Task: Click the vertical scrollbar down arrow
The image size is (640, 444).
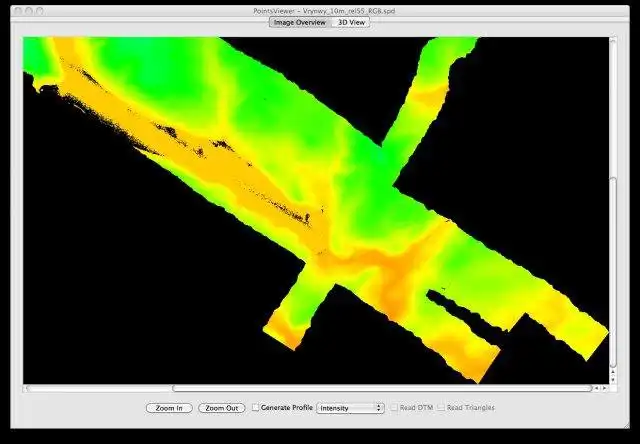Action: tap(613, 380)
